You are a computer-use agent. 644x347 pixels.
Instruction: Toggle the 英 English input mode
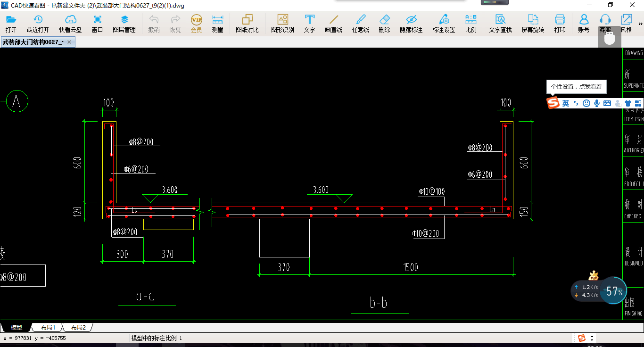click(566, 103)
